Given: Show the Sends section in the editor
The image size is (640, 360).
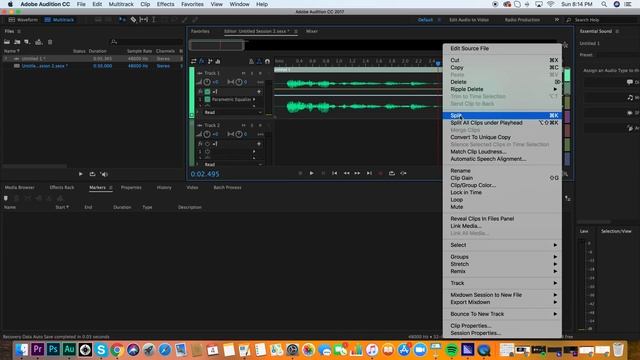Looking at the screenshot, I should [x=210, y=61].
